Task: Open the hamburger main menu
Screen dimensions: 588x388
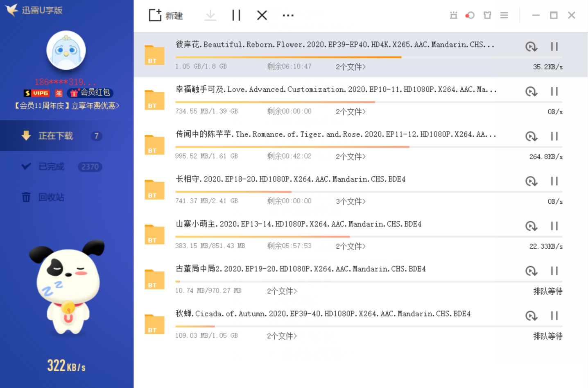Action: [x=504, y=15]
